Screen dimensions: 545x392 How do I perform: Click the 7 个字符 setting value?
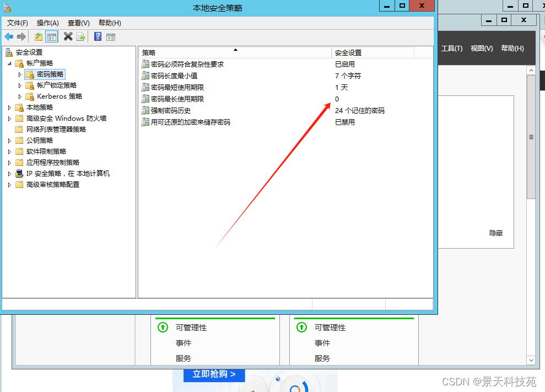click(x=348, y=76)
